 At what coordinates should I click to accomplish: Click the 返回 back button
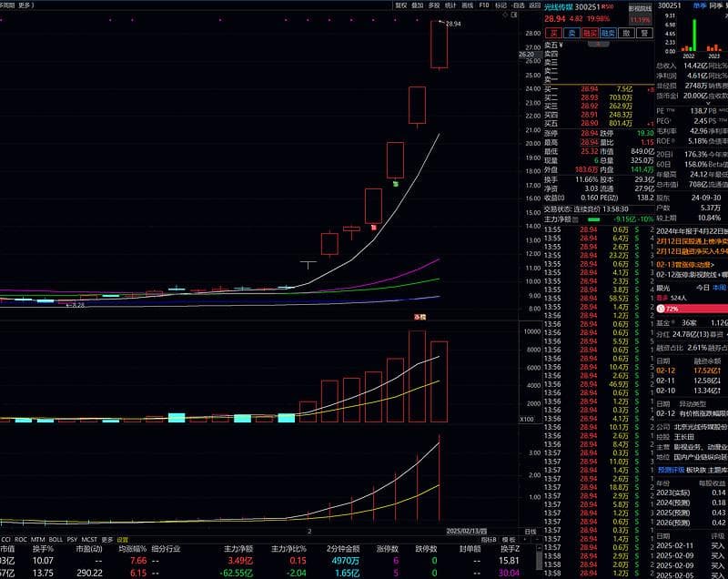coord(535,5)
